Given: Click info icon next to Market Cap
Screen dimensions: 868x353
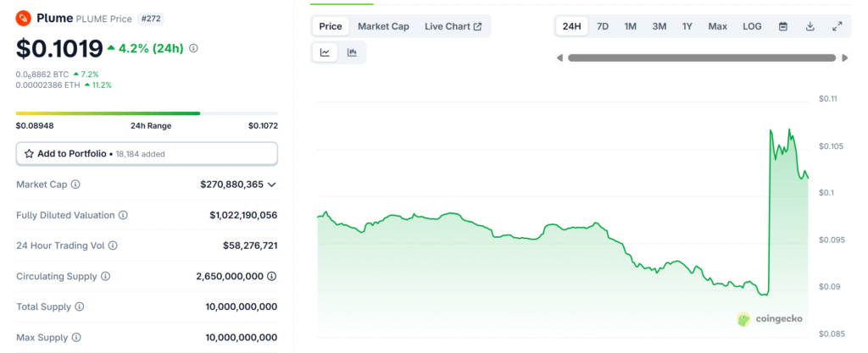Looking at the screenshot, I should 75,185.
